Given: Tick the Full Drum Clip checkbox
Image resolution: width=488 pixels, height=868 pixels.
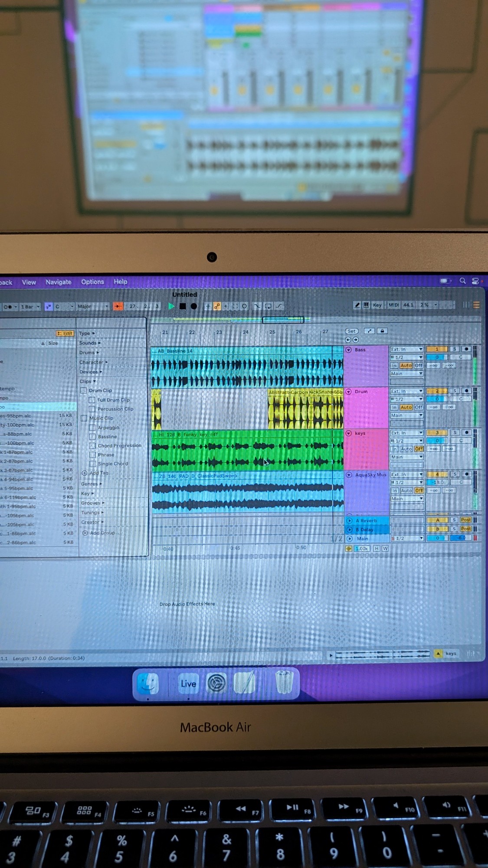Looking at the screenshot, I should click(92, 400).
